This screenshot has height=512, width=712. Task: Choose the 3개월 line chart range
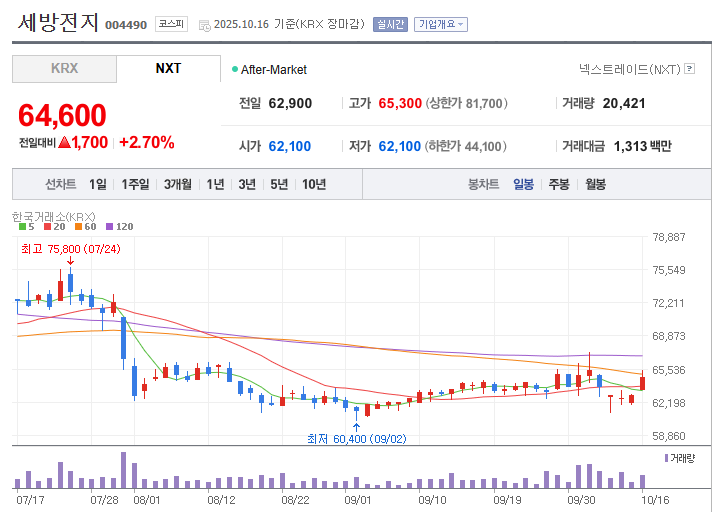pyautogui.click(x=178, y=184)
